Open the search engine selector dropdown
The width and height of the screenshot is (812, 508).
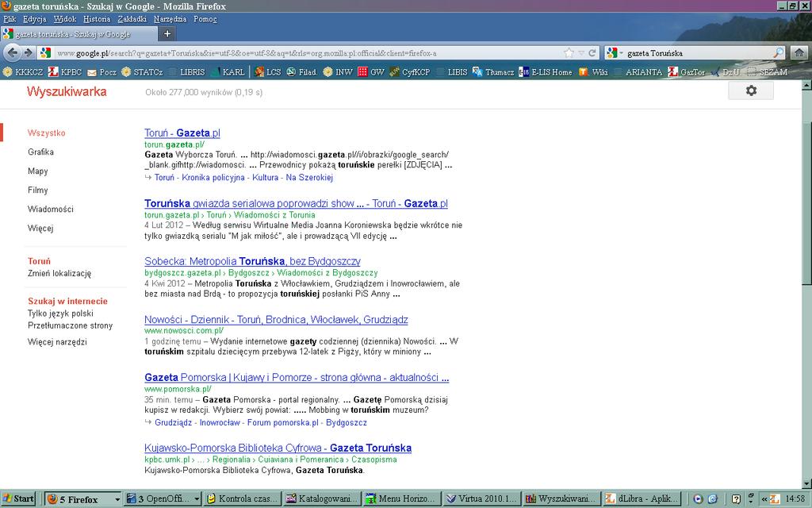615,53
